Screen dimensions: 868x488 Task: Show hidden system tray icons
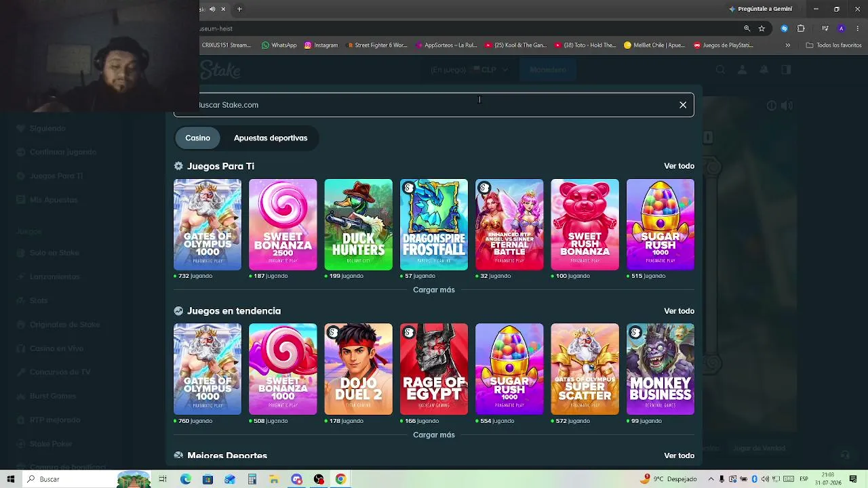coord(710,479)
